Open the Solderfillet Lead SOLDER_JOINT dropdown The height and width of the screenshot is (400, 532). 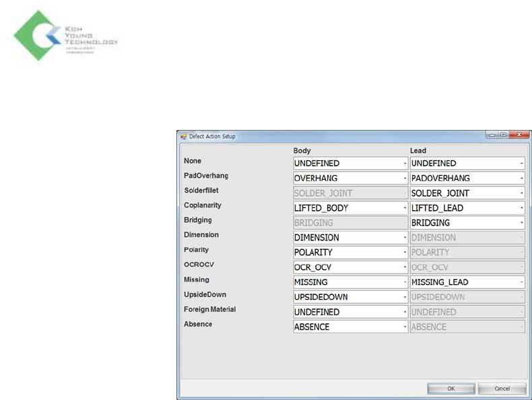coord(467,193)
